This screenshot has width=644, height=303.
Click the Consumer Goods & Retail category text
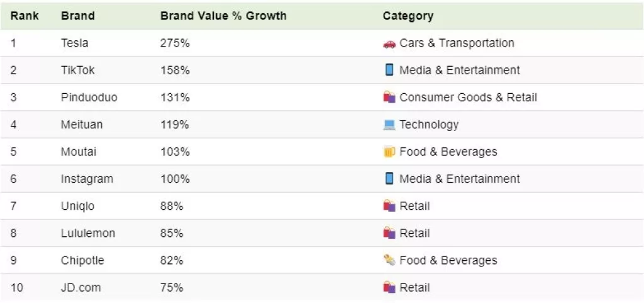(468, 98)
